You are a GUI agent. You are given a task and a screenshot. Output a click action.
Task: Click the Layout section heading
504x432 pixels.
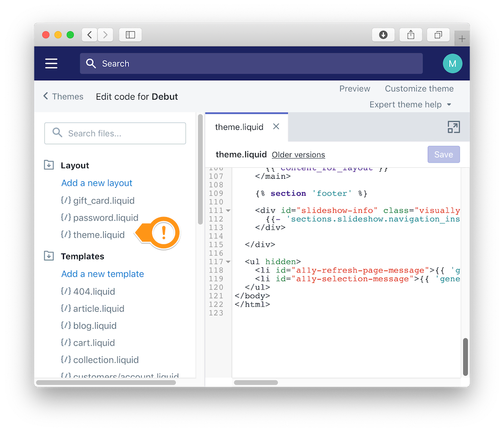(x=75, y=166)
